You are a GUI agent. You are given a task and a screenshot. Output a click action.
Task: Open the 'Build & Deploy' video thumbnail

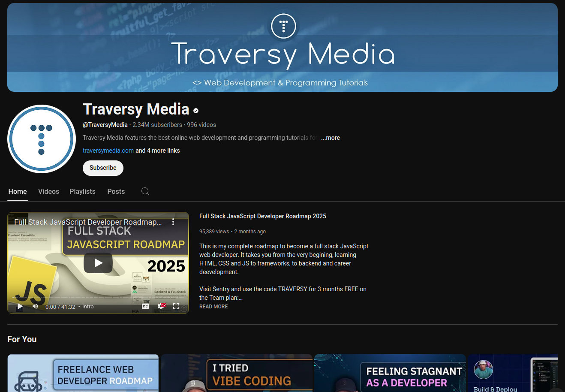(x=513, y=373)
